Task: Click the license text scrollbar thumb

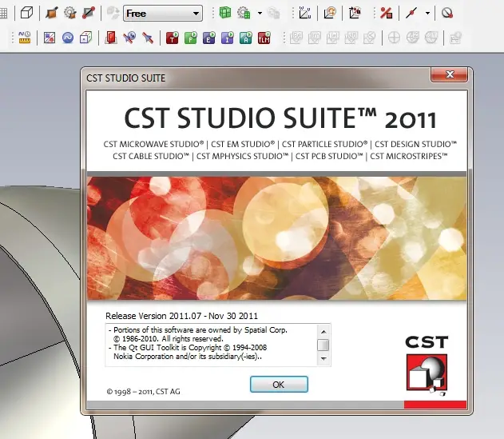Action: [323, 345]
